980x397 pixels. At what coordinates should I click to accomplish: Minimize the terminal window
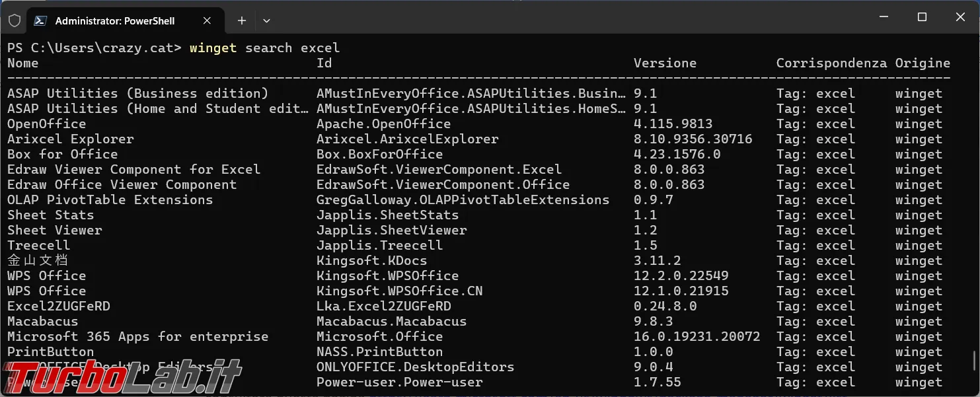(x=884, y=17)
